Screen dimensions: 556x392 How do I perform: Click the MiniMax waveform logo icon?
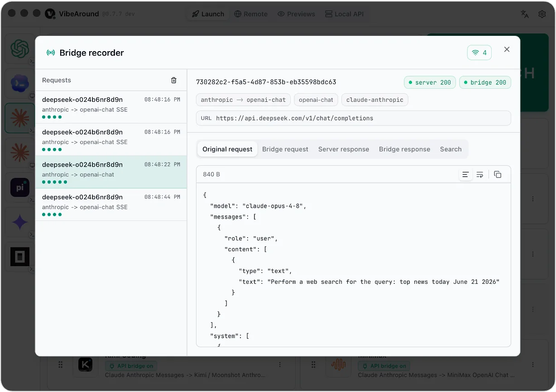click(338, 365)
